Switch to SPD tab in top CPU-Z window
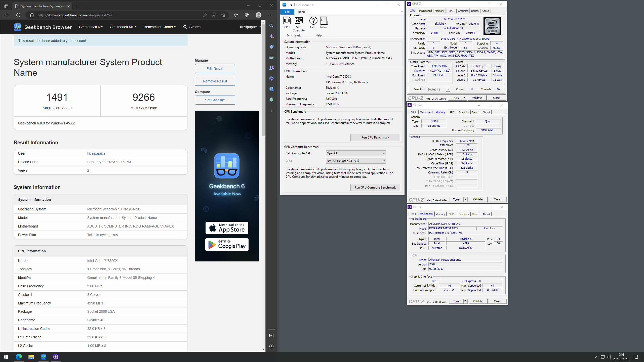This screenshot has width=644, height=362. (451, 11)
